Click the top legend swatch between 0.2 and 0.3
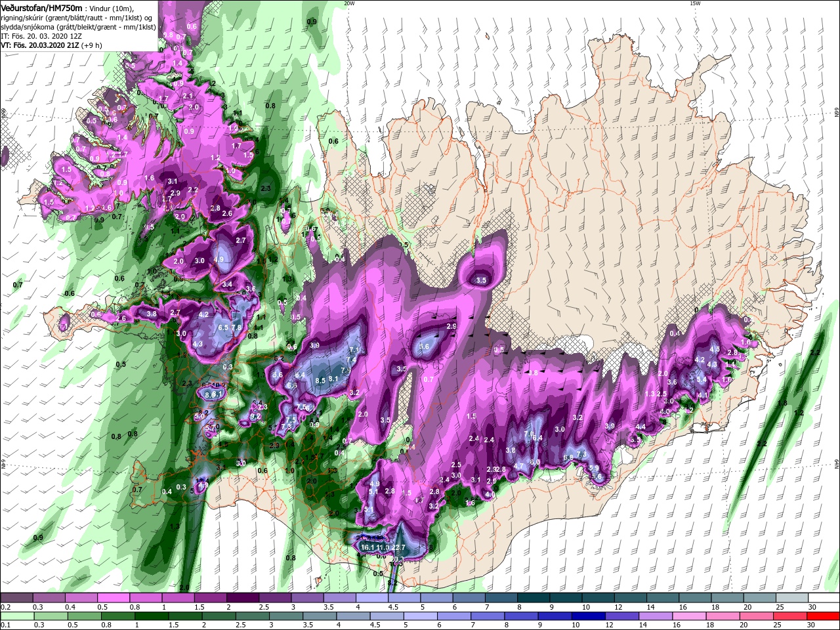Screen dimensions: 840x630 (x=16, y=598)
